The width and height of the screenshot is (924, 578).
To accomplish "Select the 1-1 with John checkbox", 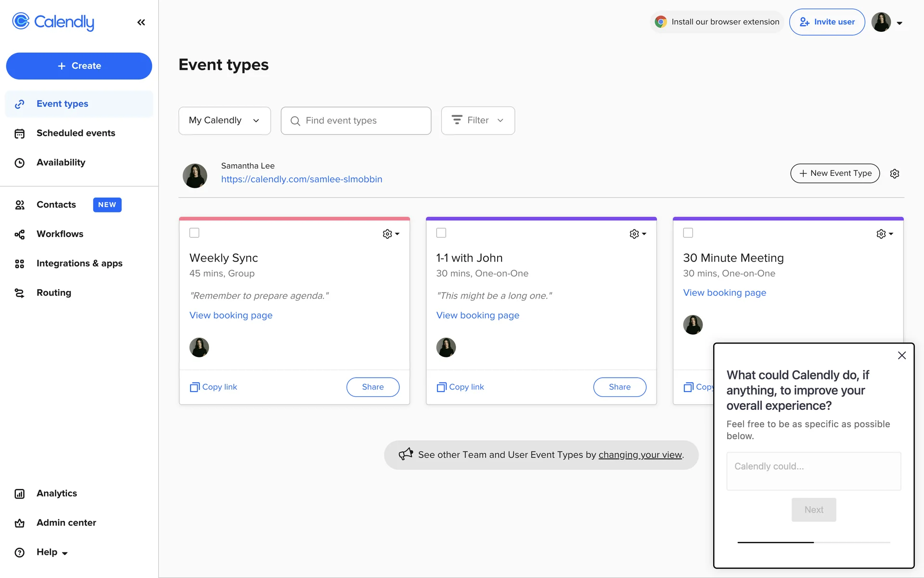I will click(441, 233).
